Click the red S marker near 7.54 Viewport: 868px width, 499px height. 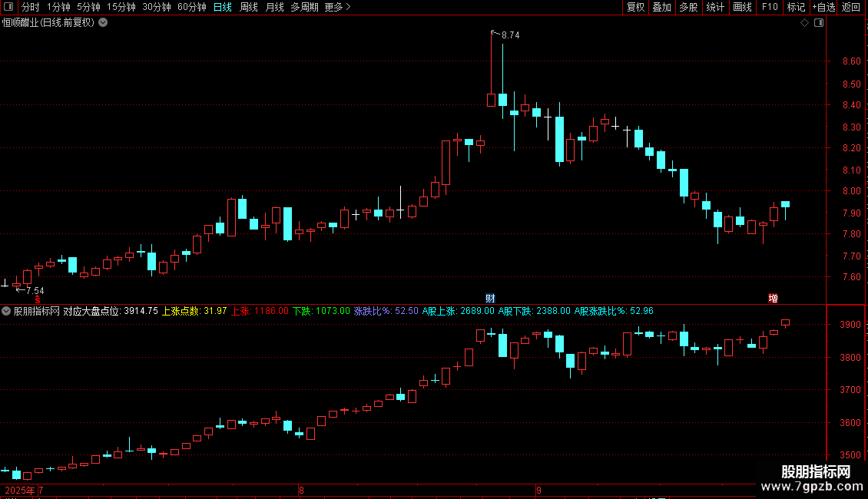pos(38,299)
